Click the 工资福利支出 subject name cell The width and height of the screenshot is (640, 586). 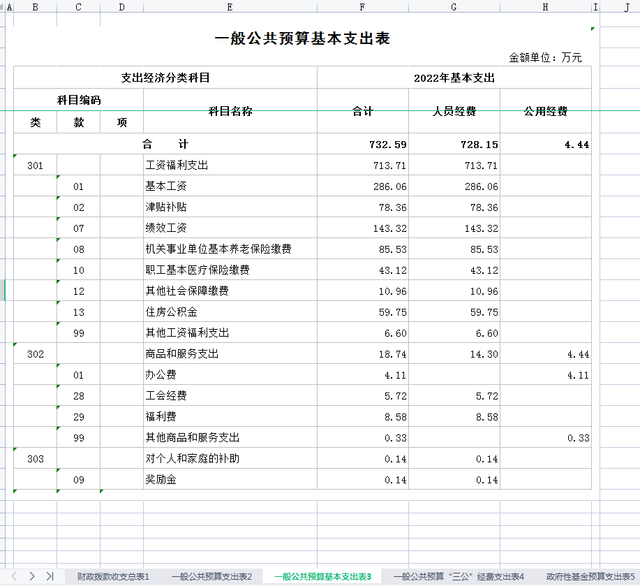[230, 165]
